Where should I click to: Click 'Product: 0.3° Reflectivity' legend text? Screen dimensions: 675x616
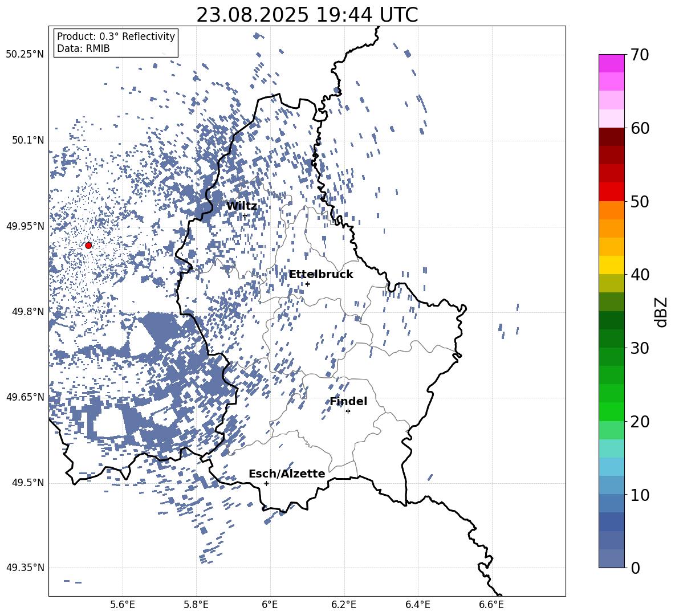116,36
